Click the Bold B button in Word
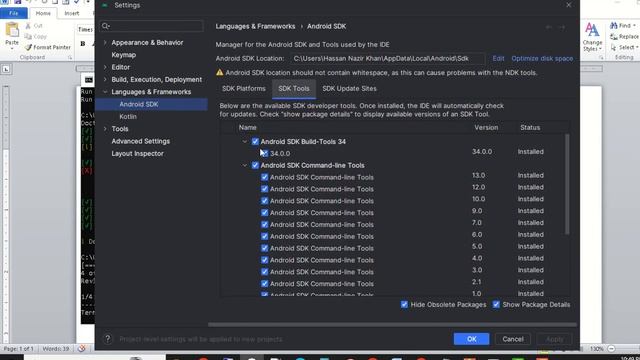The width and height of the screenshot is (640, 360). (83, 43)
